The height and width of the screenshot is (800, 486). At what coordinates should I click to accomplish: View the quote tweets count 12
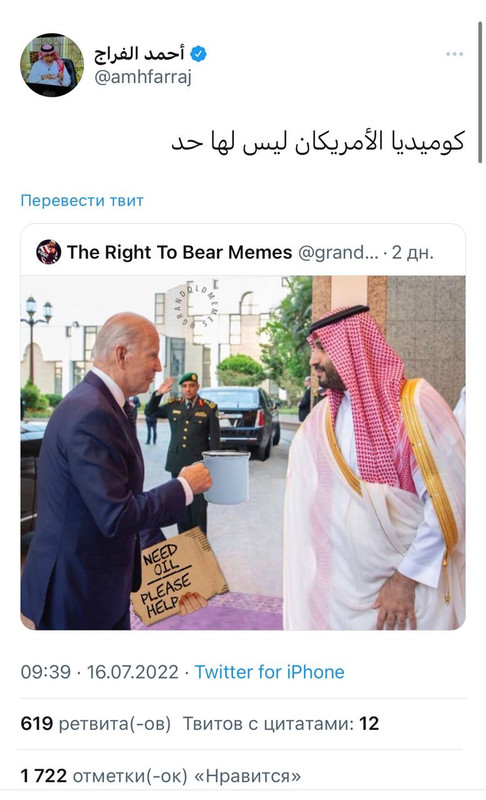[x=280, y=723]
